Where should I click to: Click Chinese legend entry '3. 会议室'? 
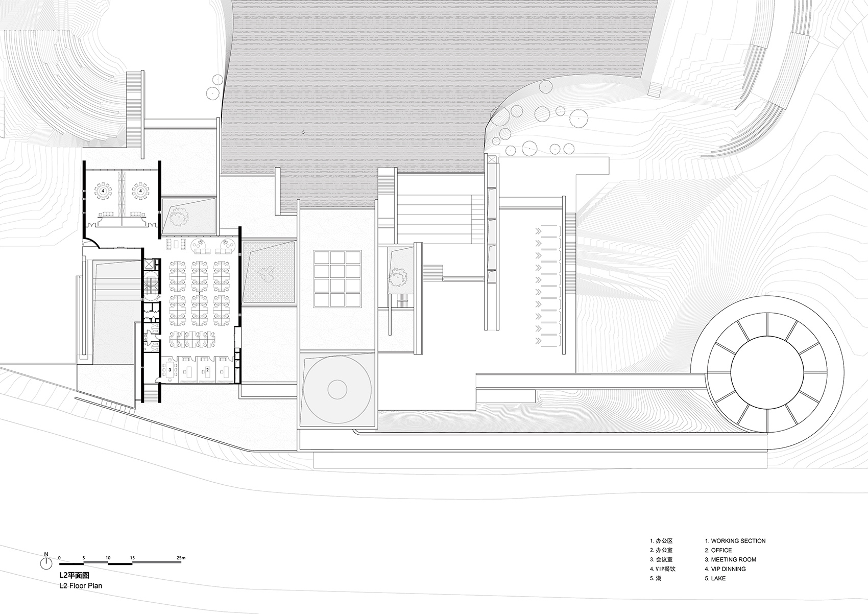click(661, 559)
